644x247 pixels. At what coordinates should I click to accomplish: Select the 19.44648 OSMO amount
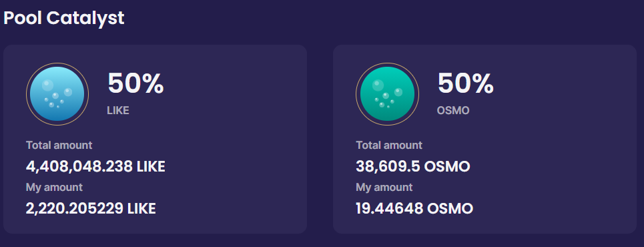coord(414,209)
